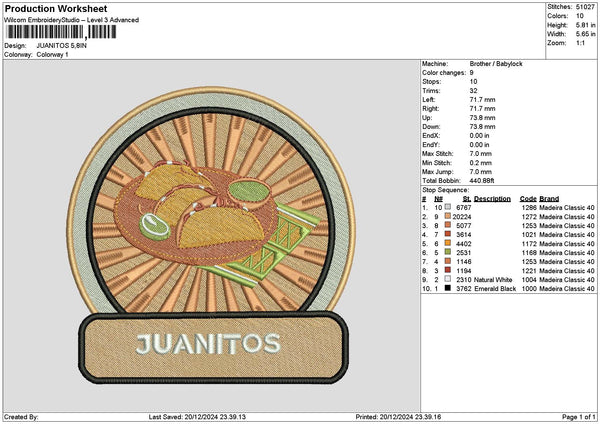Click the 'EndX:' label
Viewport: 600px width, 424px height.
coord(431,136)
